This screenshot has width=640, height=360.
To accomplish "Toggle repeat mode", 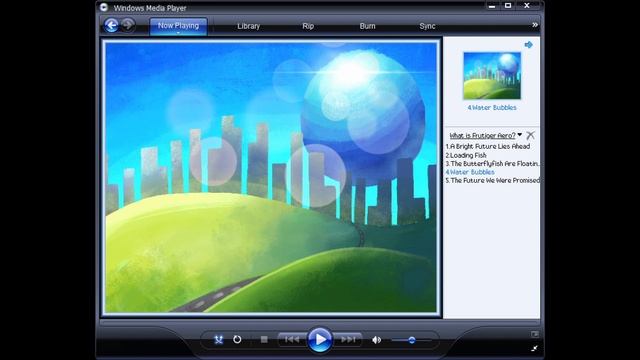I will pyautogui.click(x=237, y=340).
